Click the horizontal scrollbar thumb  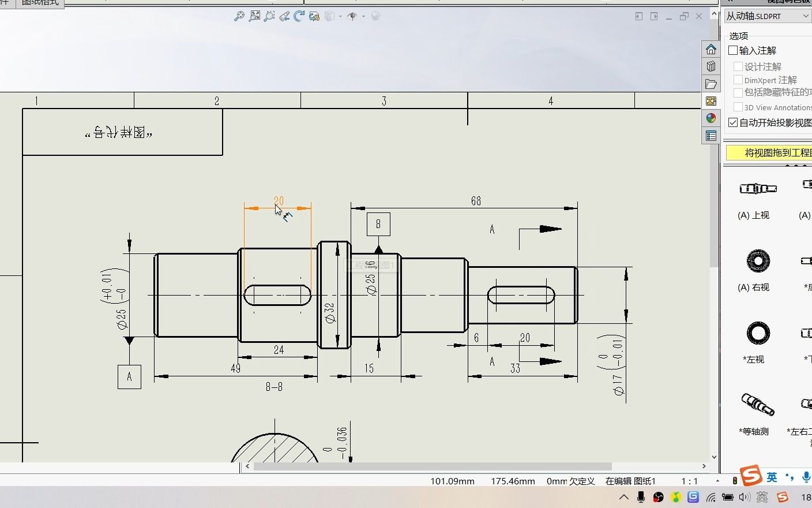(433, 466)
